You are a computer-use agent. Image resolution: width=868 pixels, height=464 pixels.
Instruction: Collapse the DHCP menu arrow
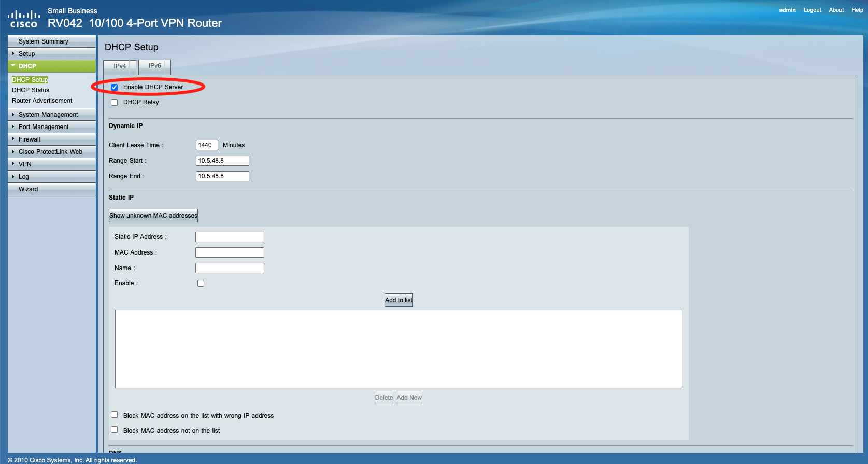click(13, 66)
